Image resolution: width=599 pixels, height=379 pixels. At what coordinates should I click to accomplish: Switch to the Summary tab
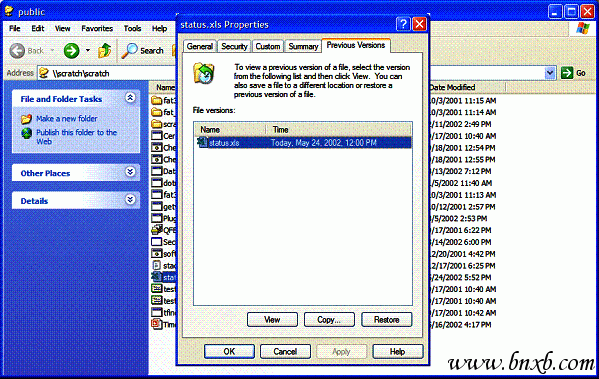click(x=303, y=46)
